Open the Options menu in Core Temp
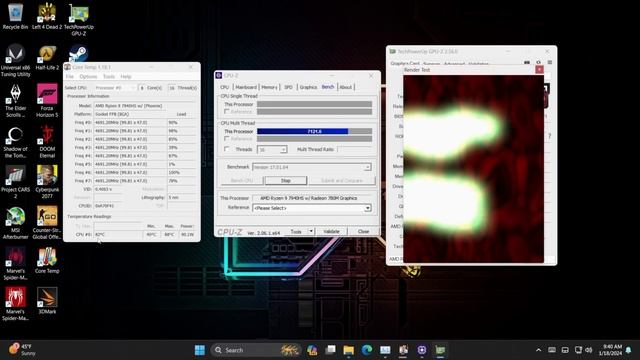 [x=88, y=77]
